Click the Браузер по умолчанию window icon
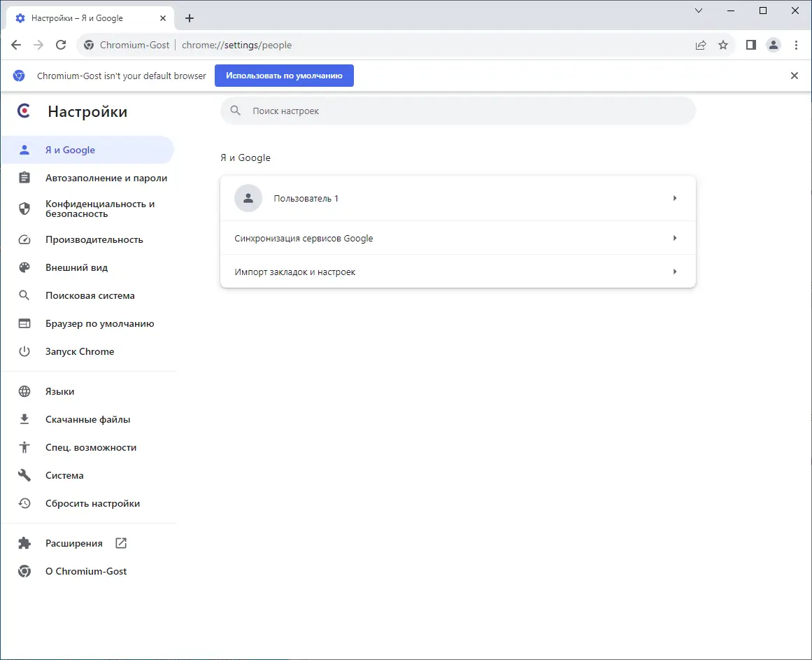This screenshot has width=812, height=660. 24,323
